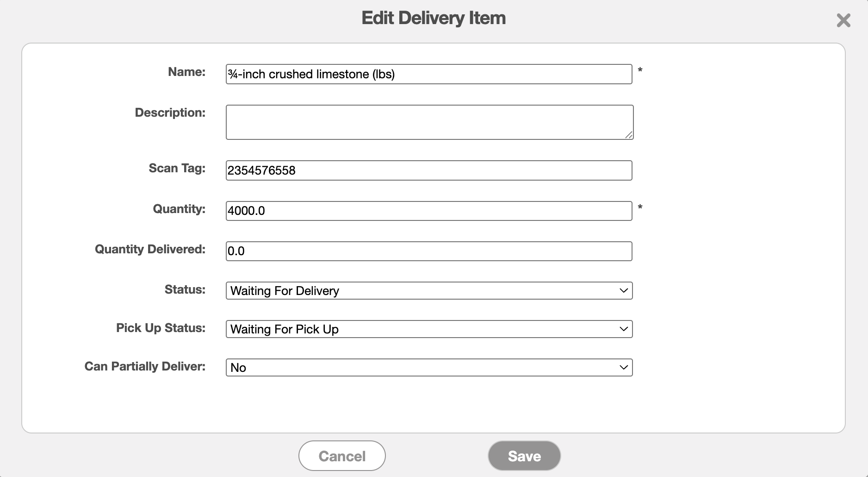The width and height of the screenshot is (868, 477).
Task: Click the Quantity Delivered label
Action: [x=150, y=249]
